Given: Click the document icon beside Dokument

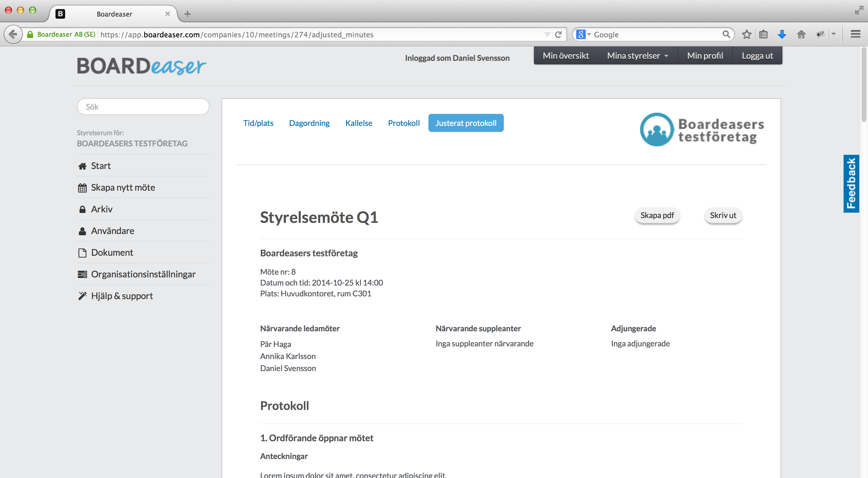Looking at the screenshot, I should [82, 253].
